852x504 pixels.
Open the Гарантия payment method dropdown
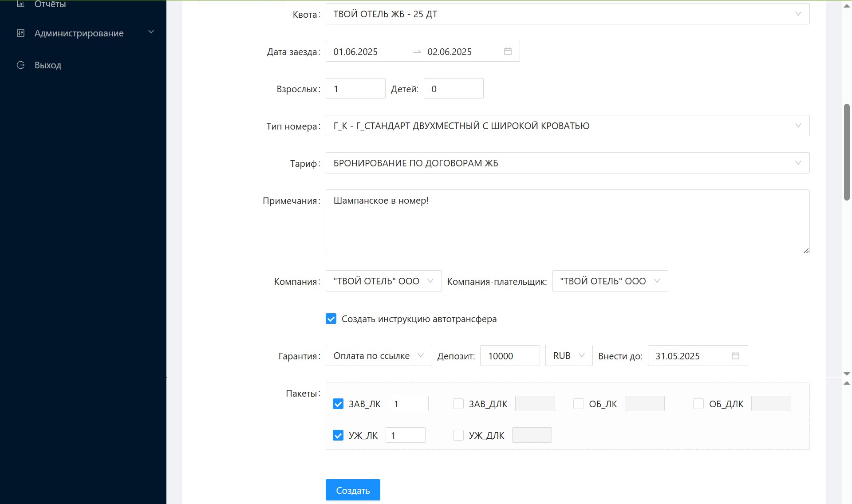(379, 356)
